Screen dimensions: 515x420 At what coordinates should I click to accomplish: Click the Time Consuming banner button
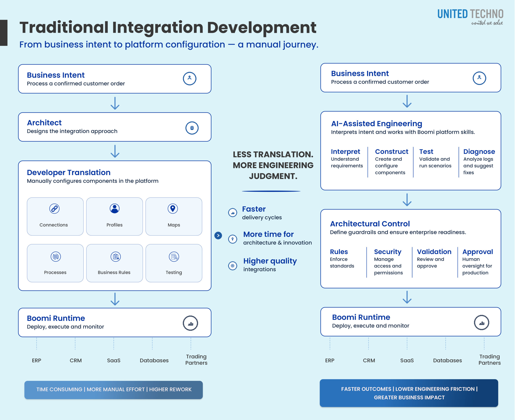click(113, 390)
